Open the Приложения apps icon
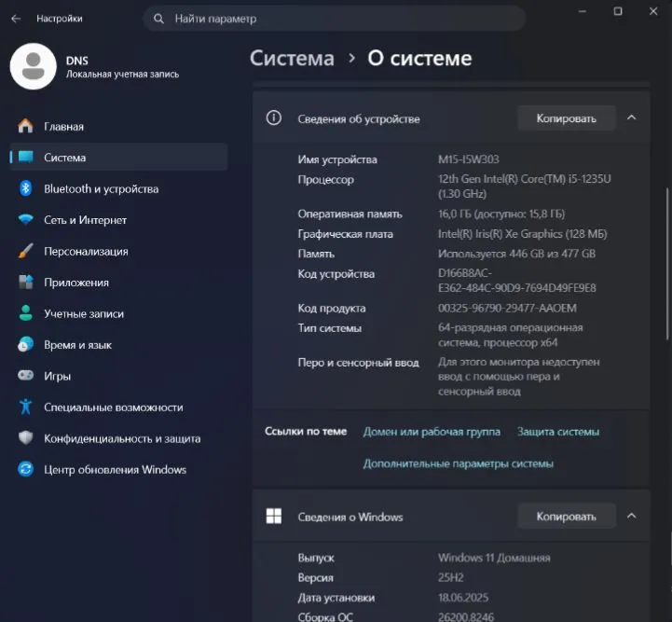 point(26,282)
